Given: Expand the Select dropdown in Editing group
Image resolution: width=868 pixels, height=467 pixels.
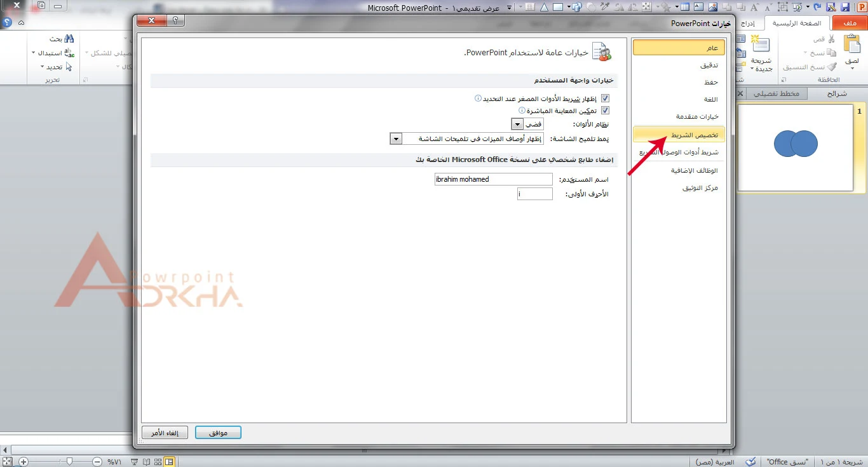Looking at the screenshot, I should [43, 67].
